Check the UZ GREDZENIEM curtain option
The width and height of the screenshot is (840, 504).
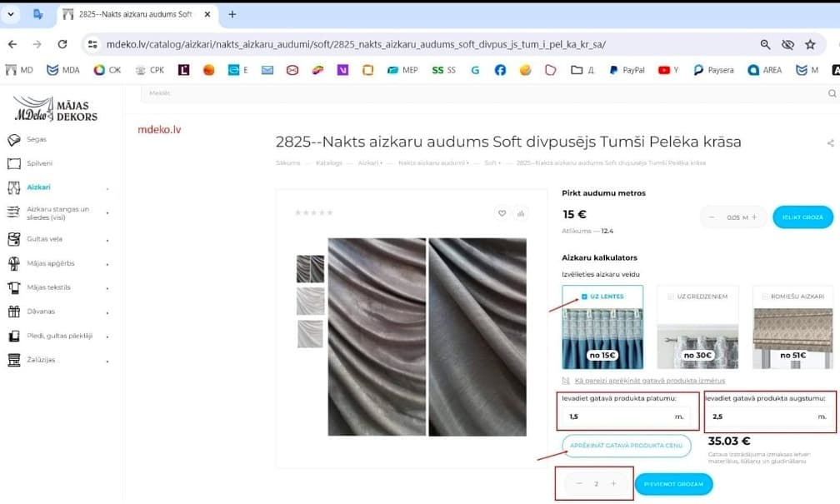[x=671, y=297]
